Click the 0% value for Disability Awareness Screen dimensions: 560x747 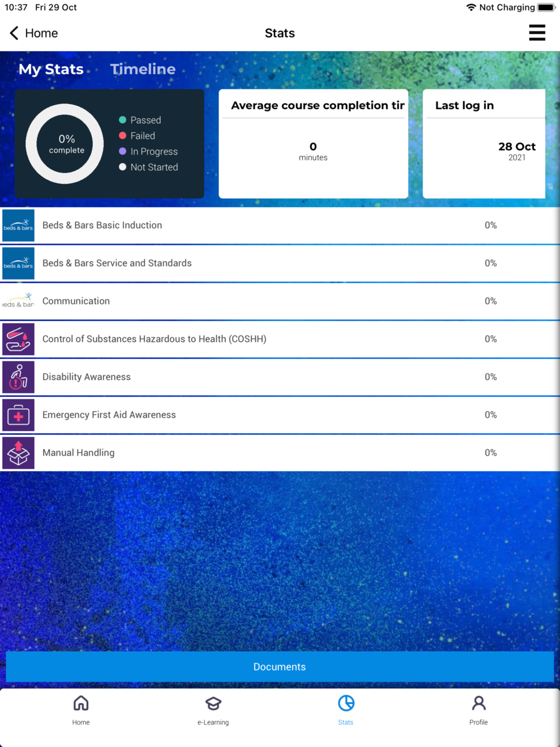click(x=491, y=377)
